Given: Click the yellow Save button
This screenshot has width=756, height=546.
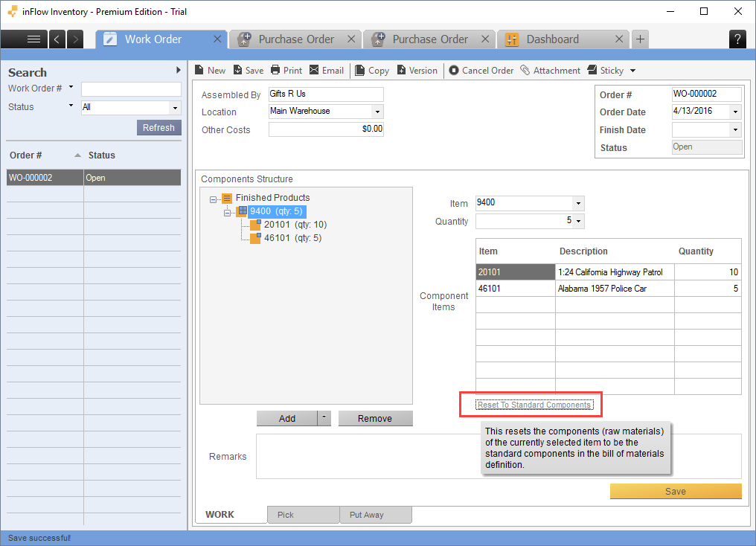Looking at the screenshot, I should (x=676, y=491).
